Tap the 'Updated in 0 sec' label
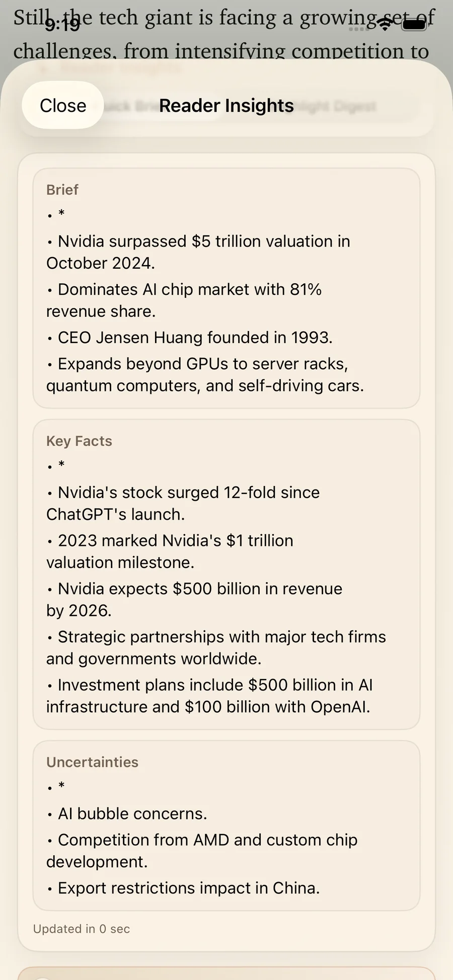This screenshot has width=453, height=980. (81, 929)
